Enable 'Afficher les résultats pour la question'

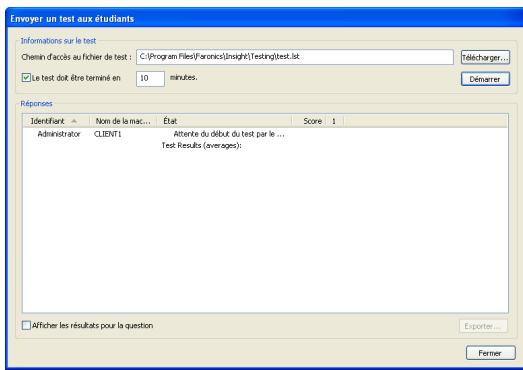[26, 325]
